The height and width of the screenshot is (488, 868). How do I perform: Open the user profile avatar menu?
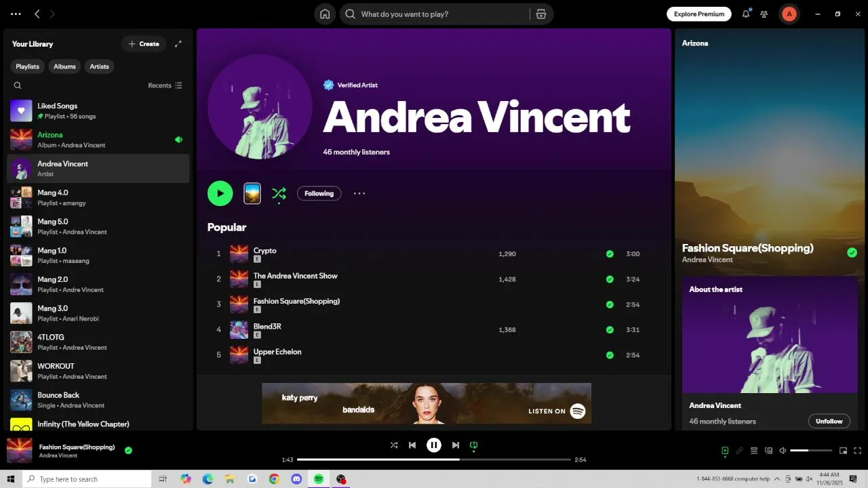(x=789, y=14)
